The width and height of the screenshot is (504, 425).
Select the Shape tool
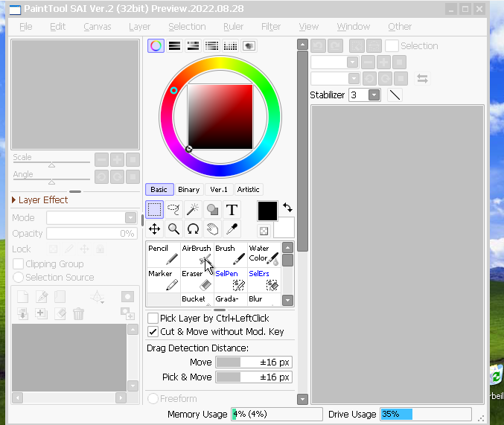(x=212, y=210)
